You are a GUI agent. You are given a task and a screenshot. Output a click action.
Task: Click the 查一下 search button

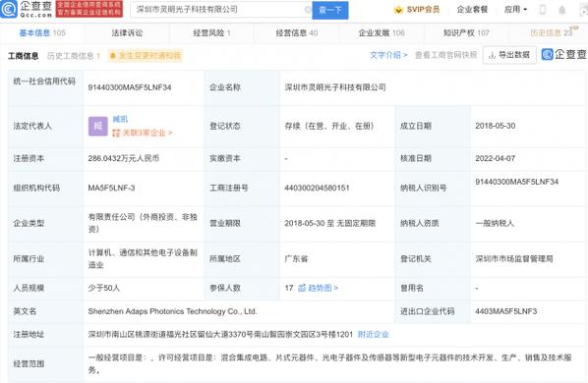pyautogui.click(x=330, y=10)
